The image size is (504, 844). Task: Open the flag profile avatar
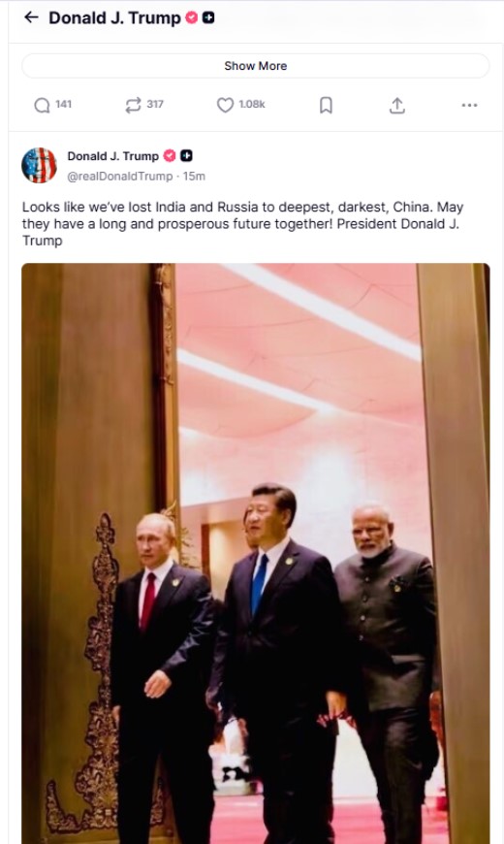(x=40, y=165)
